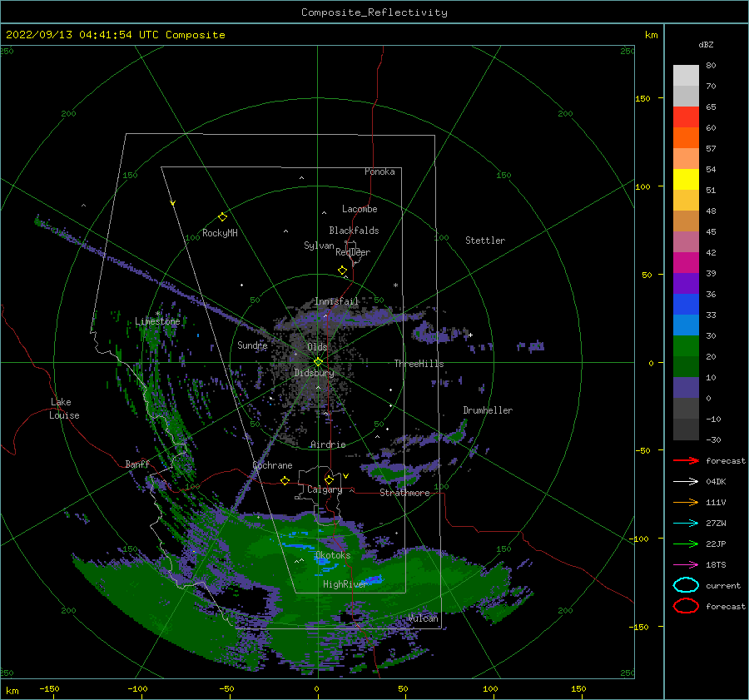The width and height of the screenshot is (749, 700).
Task: Click the current legend label
Action: 723,585
